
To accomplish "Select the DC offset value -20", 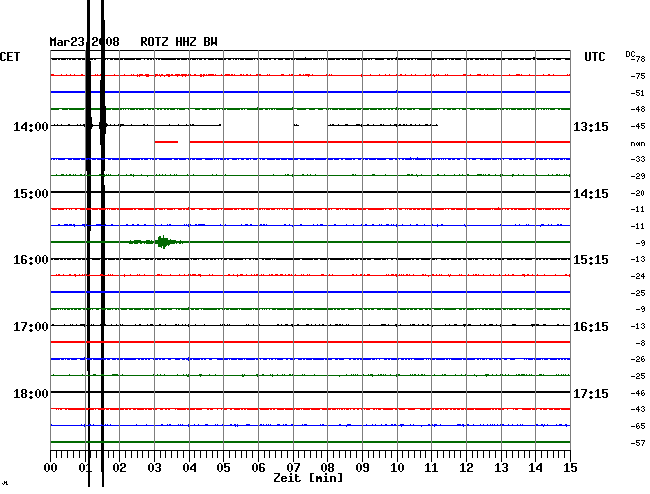I will click(638, 193).
